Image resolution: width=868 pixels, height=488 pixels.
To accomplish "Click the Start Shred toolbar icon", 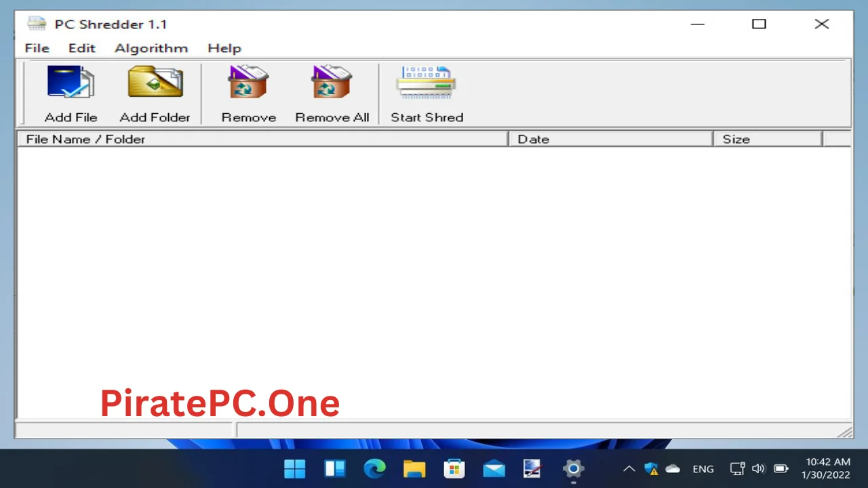I will tap(427, 83).
